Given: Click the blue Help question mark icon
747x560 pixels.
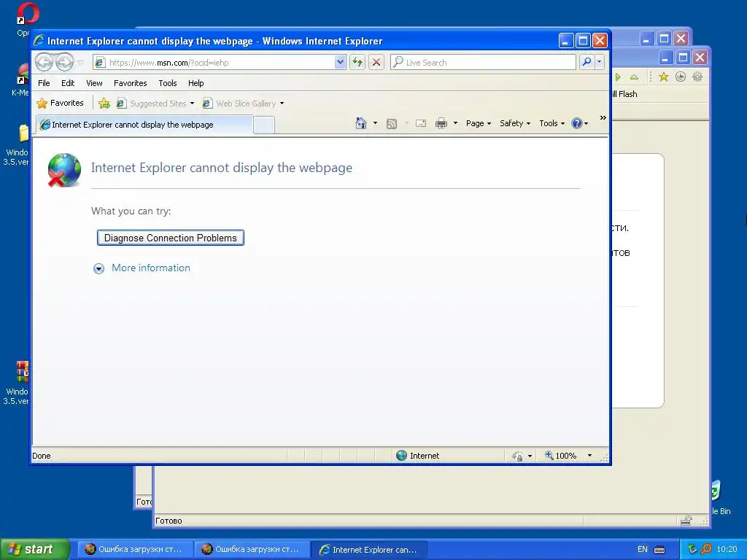Looking at the screenshot, I should pyautogui.click(x=576, y=123).
